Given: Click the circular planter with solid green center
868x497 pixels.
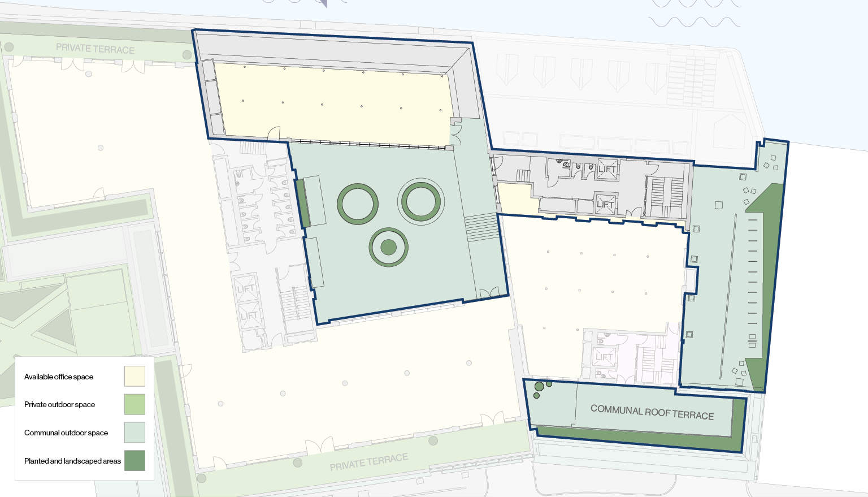Looking at the screenshot, I should [389, 247].
